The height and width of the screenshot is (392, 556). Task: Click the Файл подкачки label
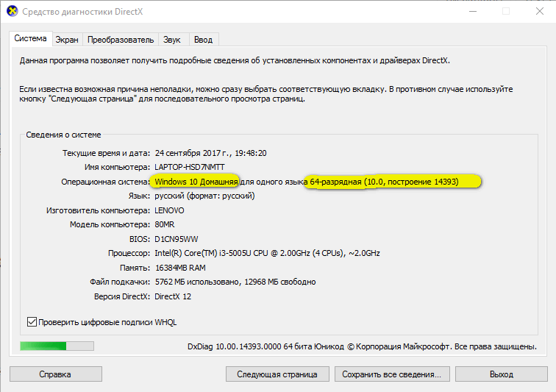point(120,282)
